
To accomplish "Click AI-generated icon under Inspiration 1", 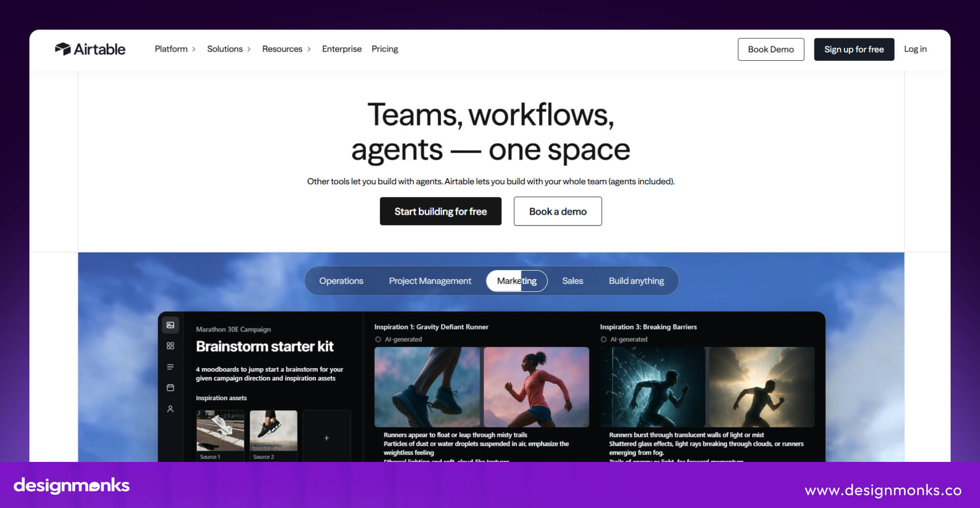I will coord(378,339).
